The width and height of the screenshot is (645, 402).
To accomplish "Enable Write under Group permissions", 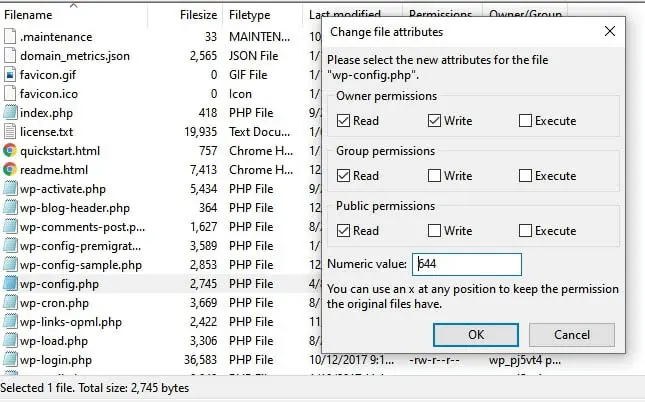I will pyautogui.click(x=435, y=176).
